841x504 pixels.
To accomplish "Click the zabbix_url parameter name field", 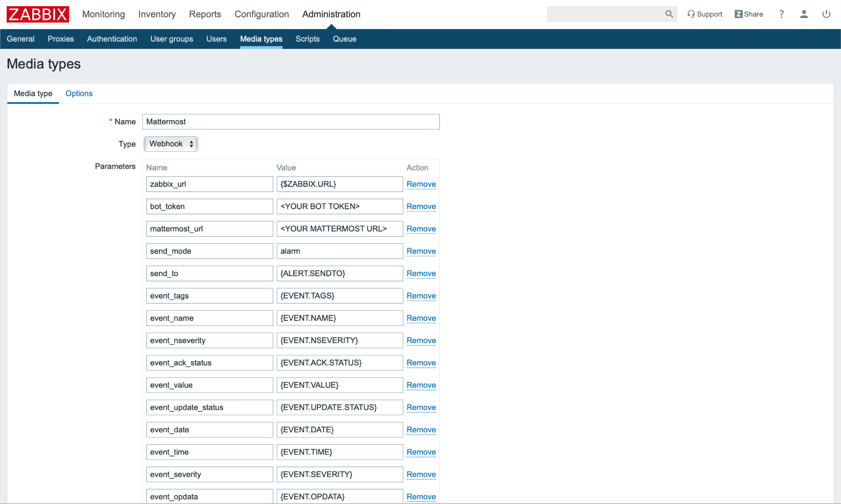I will pos(209,184).
